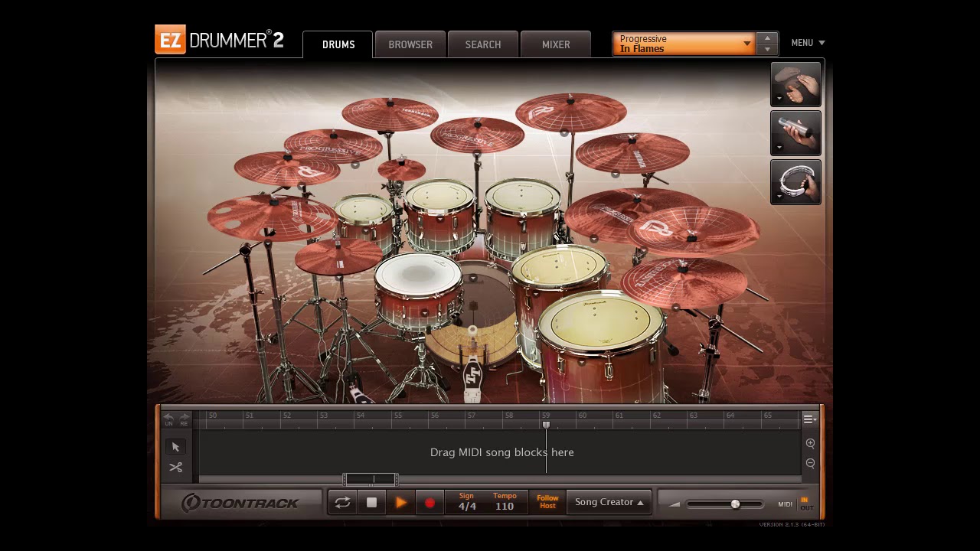This screenshot has width=980, height=551.
Task: Click bar number 50 on the ruler
Action: pyautogui.click(x=213, y=416)
